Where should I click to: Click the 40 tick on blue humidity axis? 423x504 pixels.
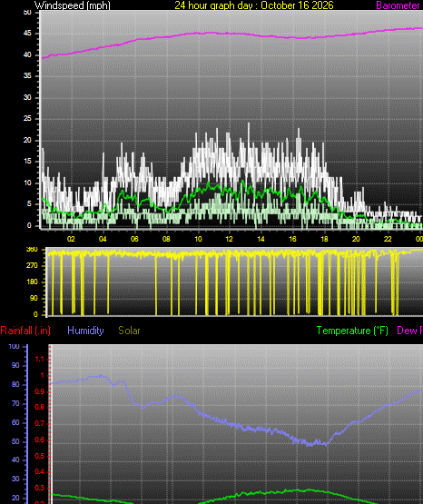pyautogui.click(x=15, y=460)
